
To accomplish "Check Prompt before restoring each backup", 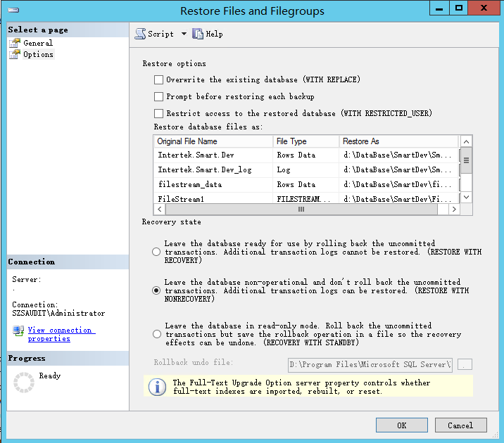I will click(158, 97).
